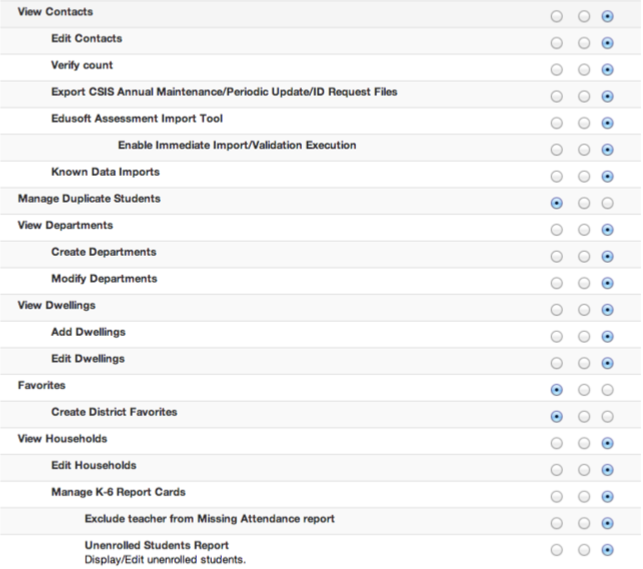Viewport: 643px width, 569px height.
Task: Click the 'Verify count' label
Action: pos(82,65)
